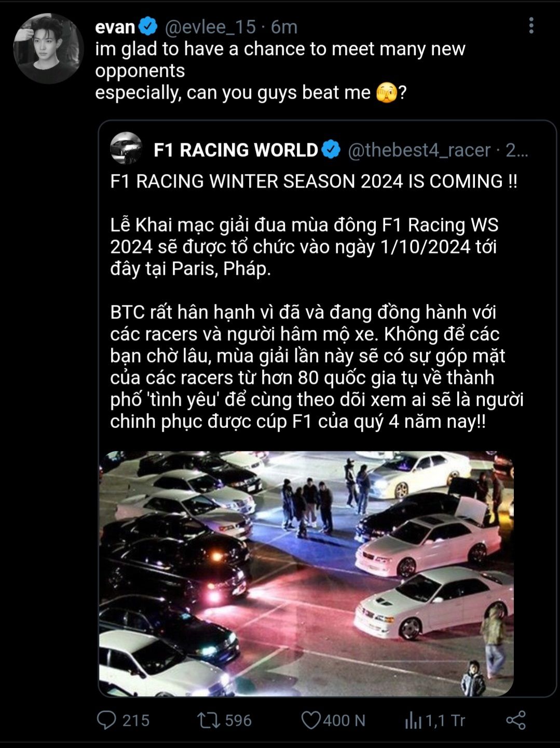
Task: Click the 596 retweets count
Action: pos(238,720)
